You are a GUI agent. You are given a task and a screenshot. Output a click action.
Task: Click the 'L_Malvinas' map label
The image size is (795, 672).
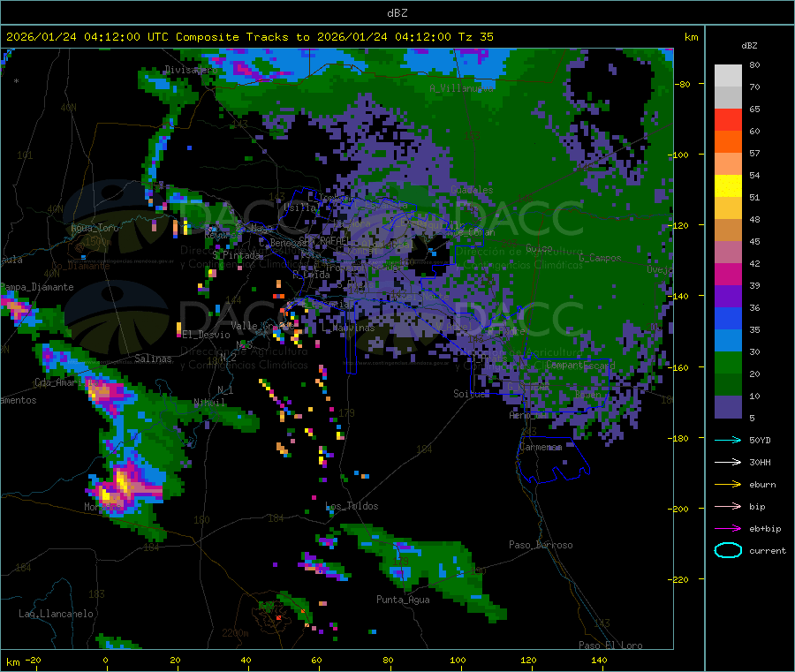[348, 328]
